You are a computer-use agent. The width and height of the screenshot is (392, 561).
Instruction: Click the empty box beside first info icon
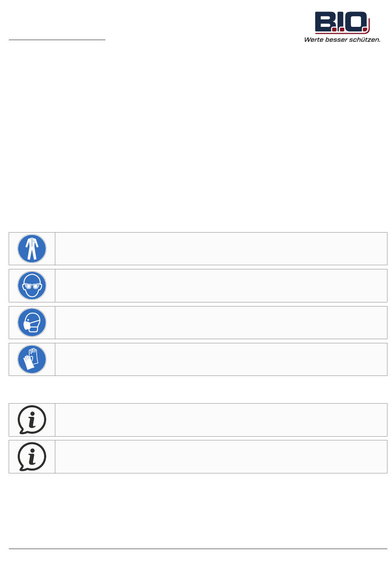(x=221, y=420)
